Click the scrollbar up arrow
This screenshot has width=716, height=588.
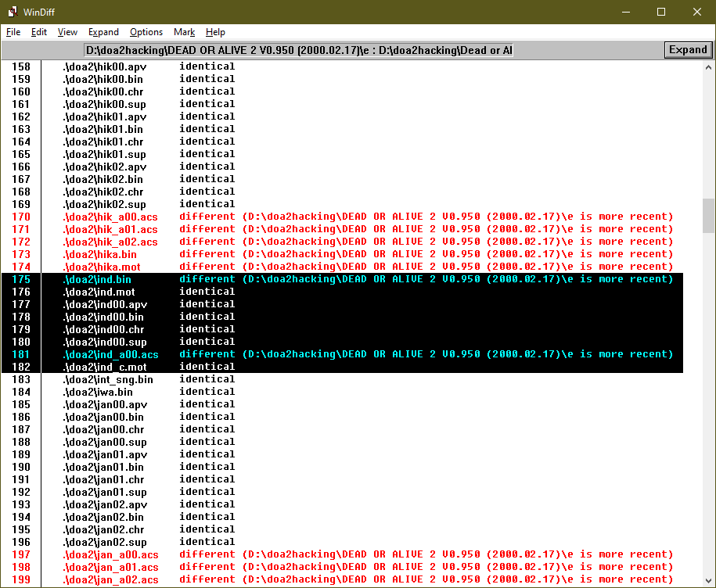(x=708, y=67)
